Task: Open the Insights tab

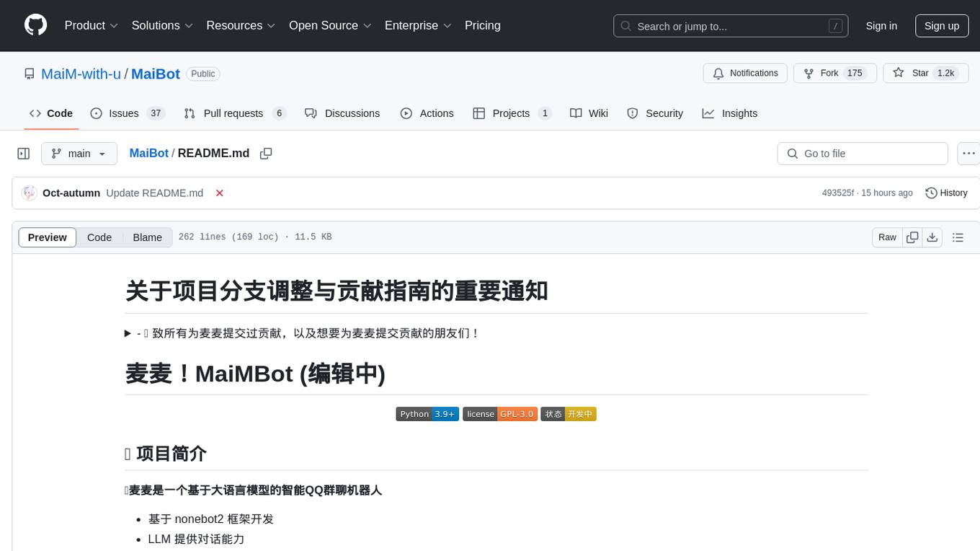Action: [x=730, y=113]
